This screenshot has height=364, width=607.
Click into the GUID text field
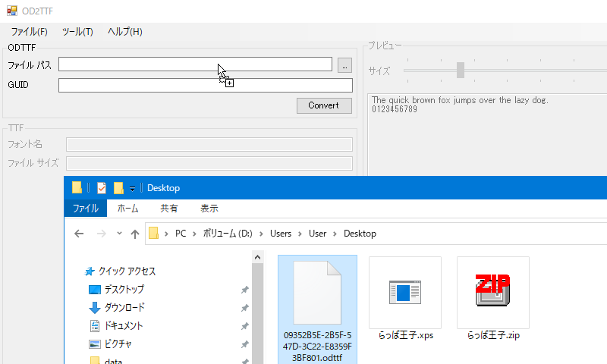pos(205,85)
